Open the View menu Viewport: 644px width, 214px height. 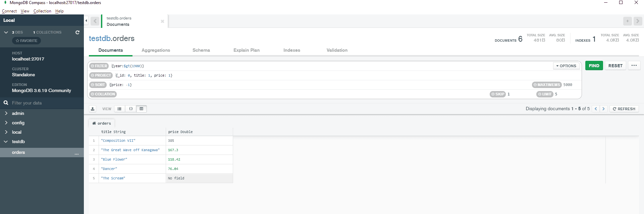(x=25, y=11)
